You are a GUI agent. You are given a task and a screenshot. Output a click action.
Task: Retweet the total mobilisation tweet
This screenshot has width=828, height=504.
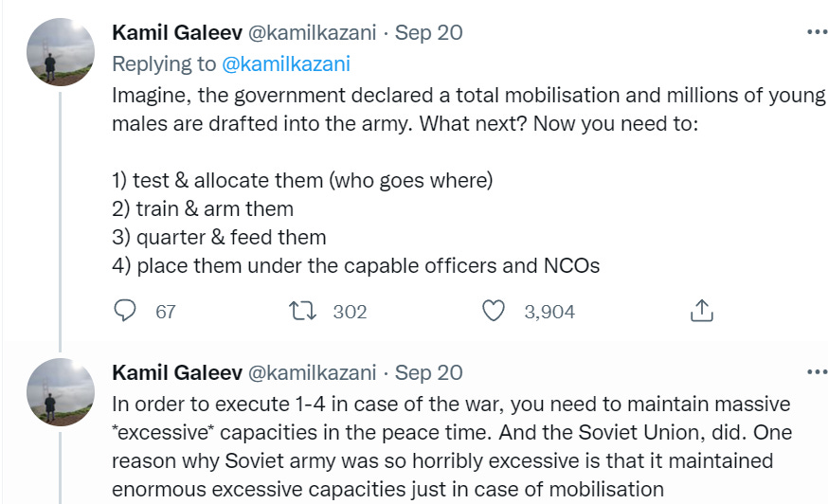click(302, 311)
